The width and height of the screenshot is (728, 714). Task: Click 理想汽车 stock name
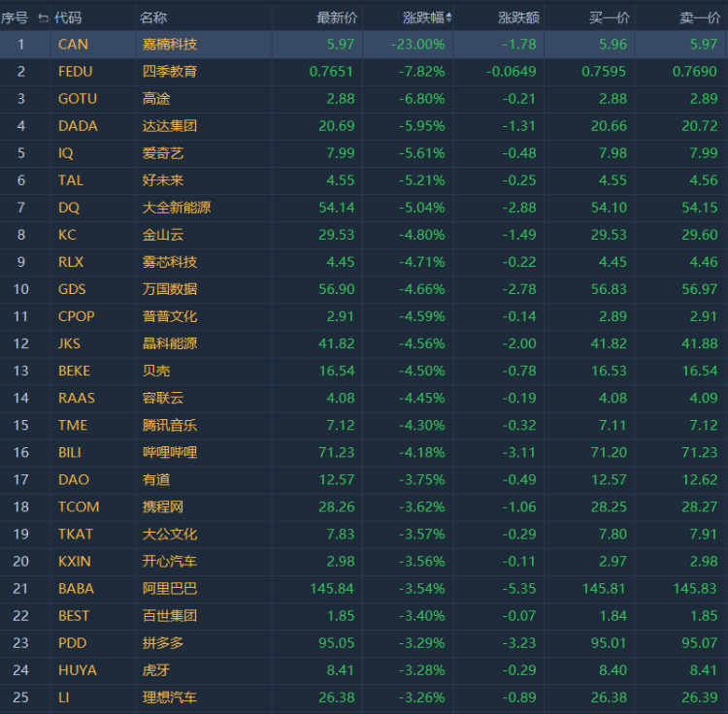(170, 698)
